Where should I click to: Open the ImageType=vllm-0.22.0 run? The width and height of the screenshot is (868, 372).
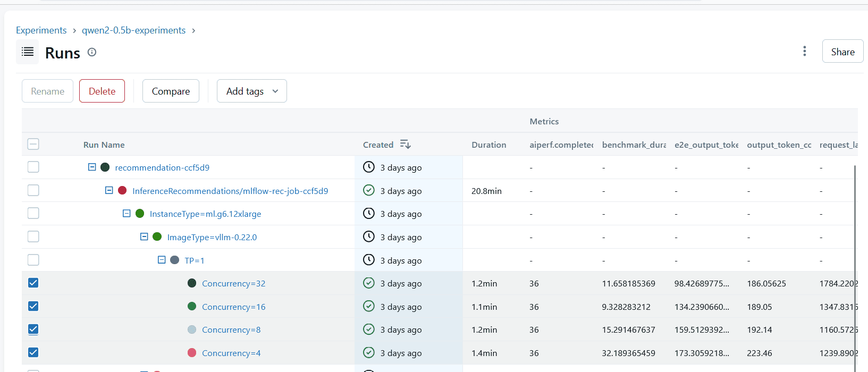[x=212, y=237]
